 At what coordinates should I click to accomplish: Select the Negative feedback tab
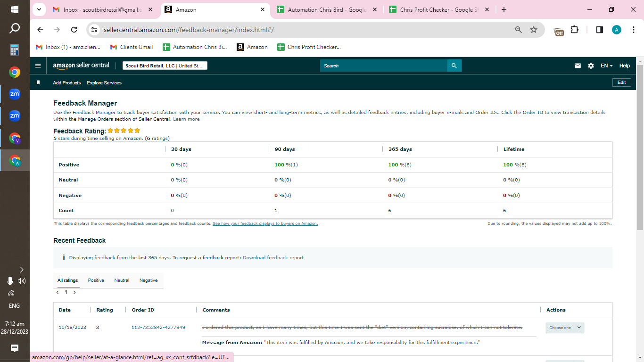pos(149,280)
